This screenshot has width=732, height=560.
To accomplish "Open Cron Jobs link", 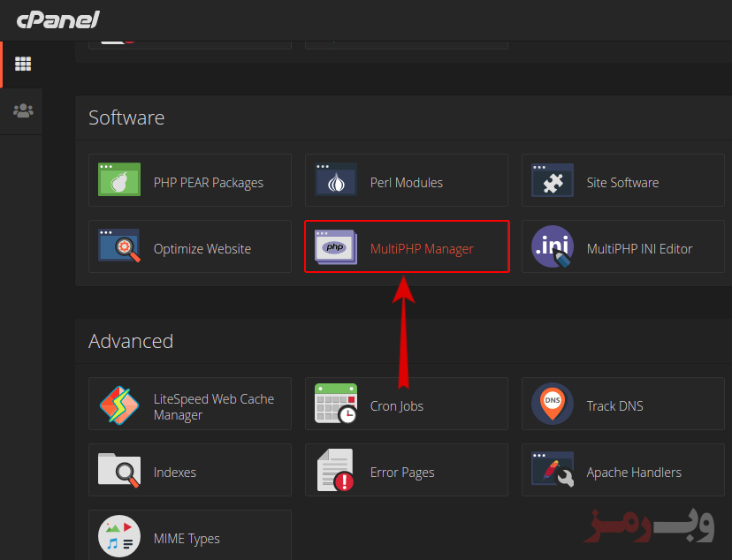I will click(396, 406).
